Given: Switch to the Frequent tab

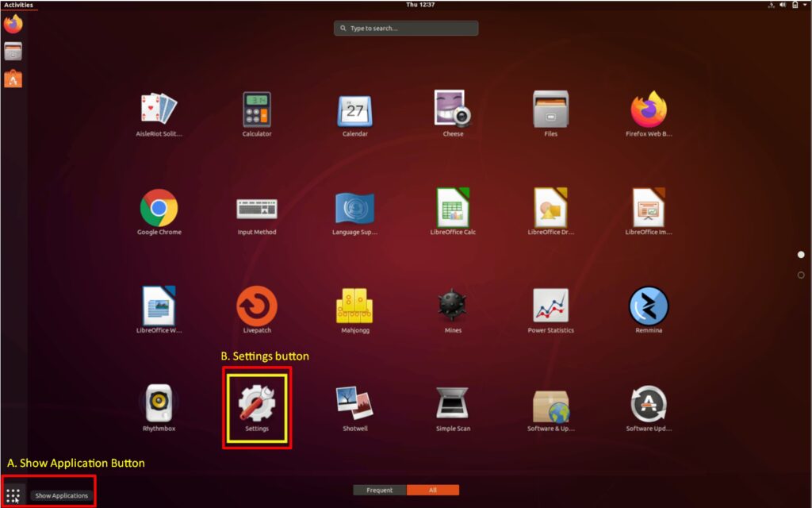Looking at the screenshot, I should coord(379,491).
